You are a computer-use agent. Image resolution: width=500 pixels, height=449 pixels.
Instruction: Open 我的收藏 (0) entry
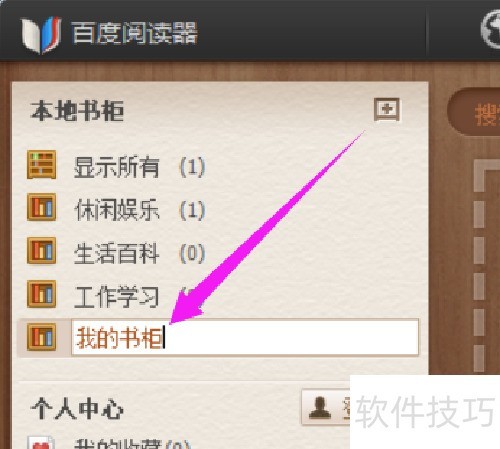(x=132, y=444)
